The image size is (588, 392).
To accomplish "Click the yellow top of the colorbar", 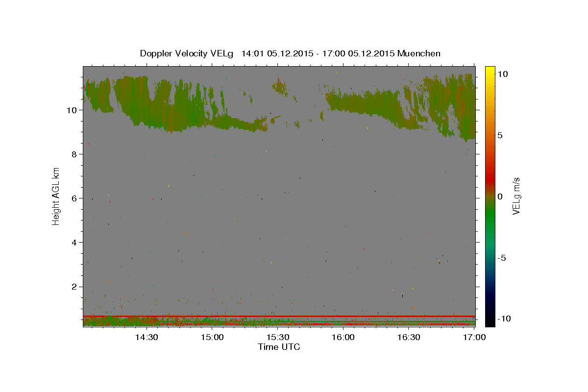I will click(x=490, y=71).
